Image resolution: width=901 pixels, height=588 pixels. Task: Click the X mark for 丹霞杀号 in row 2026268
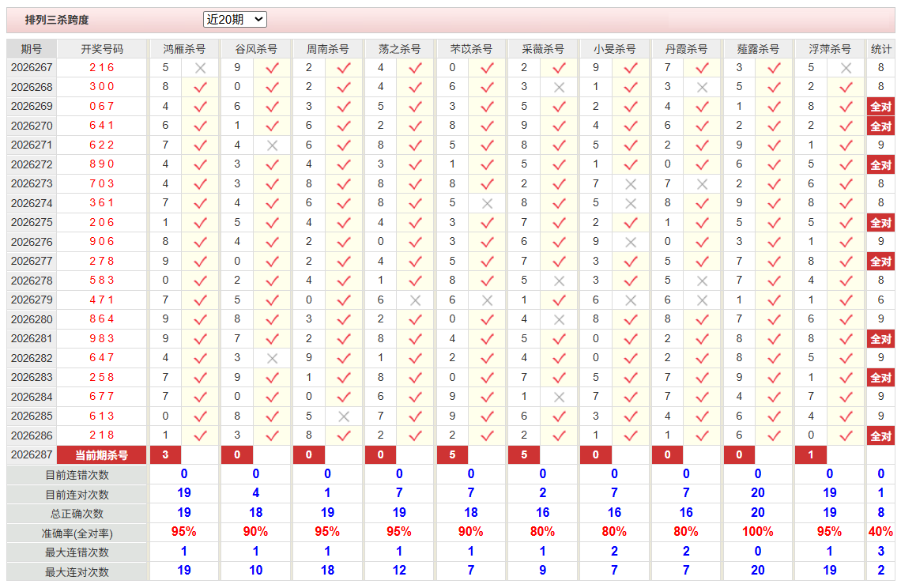tap(702, 88)
